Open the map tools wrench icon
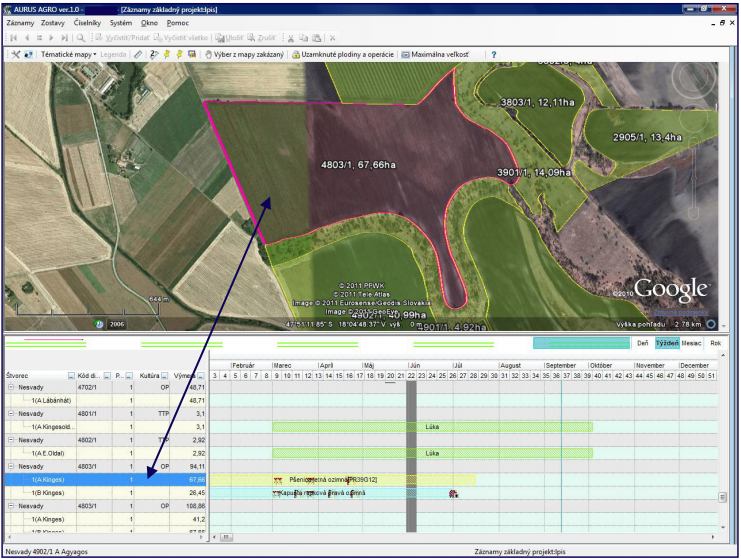The height and width of the screenshot is (559, 741). click(16, 54)
